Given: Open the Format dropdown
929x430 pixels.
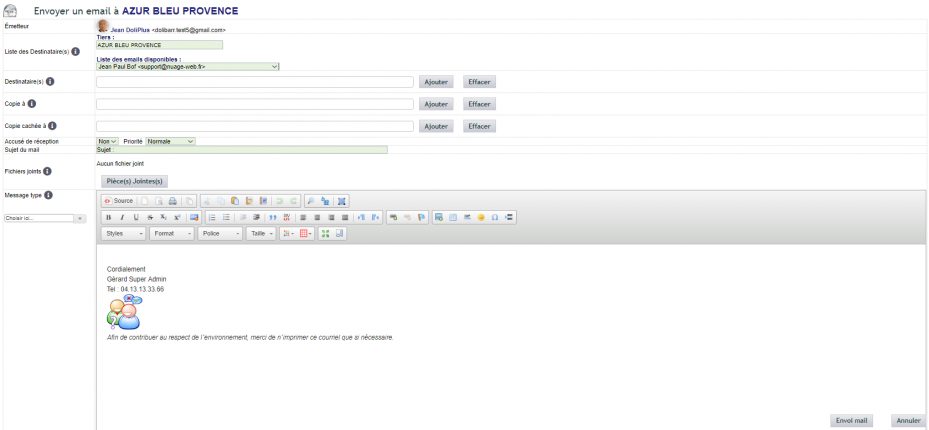Looking at the screenshot, I should (172, 233).
